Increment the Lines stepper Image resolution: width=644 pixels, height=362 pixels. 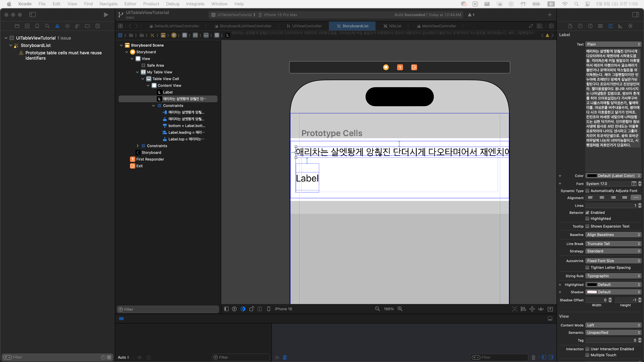tap(640, 204)
